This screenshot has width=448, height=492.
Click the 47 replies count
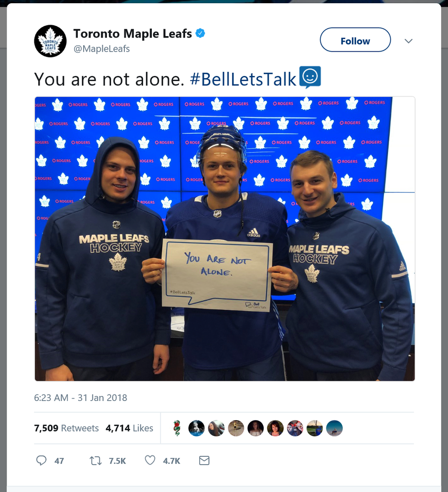tap(59, 461)
